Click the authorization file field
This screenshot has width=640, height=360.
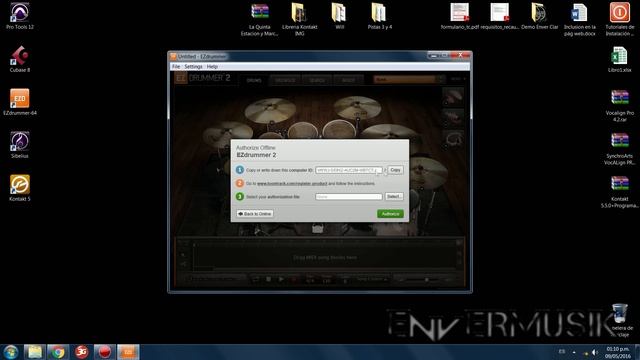click(349, 197)
